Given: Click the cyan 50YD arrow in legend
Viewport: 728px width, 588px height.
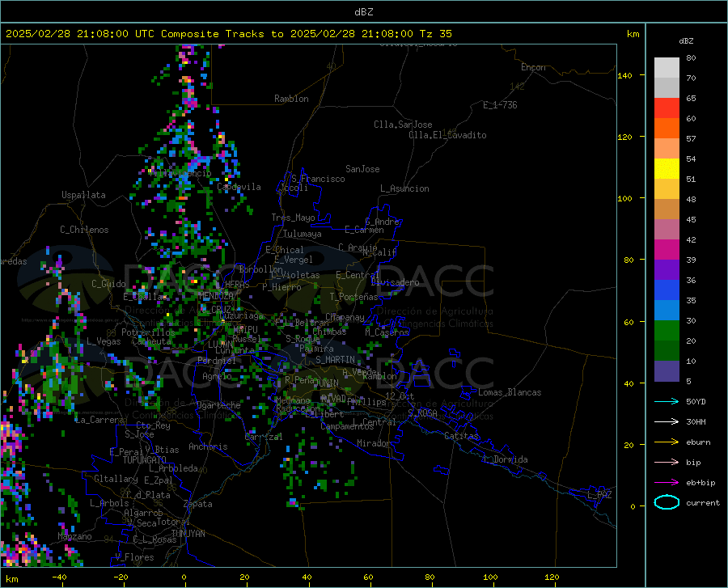Looking at the screenshot, I should [x=667, y=401].
